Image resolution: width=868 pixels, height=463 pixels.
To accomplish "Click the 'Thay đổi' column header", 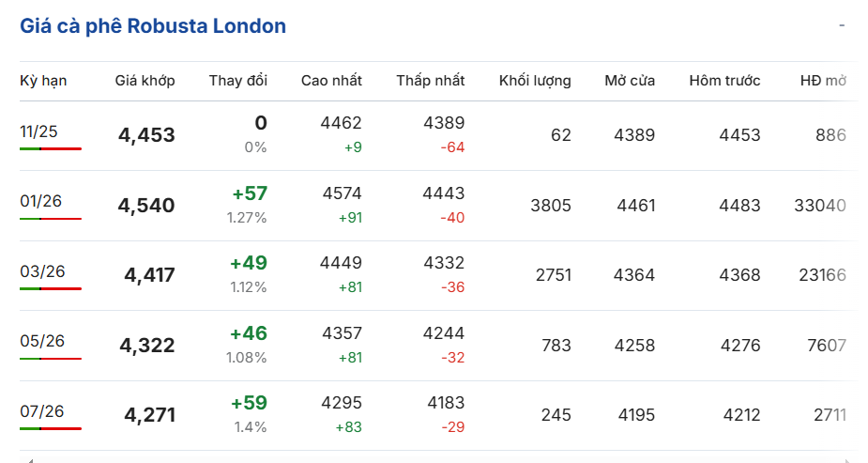I will coord(237,81).
